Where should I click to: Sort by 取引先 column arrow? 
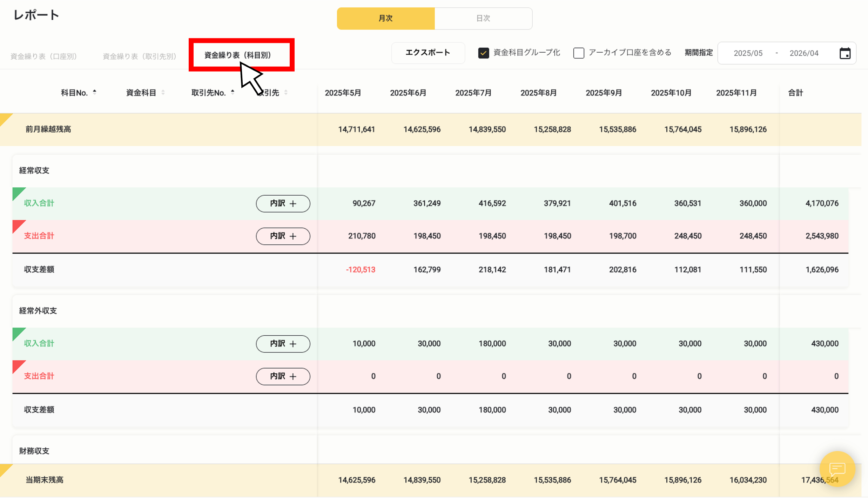286,93
